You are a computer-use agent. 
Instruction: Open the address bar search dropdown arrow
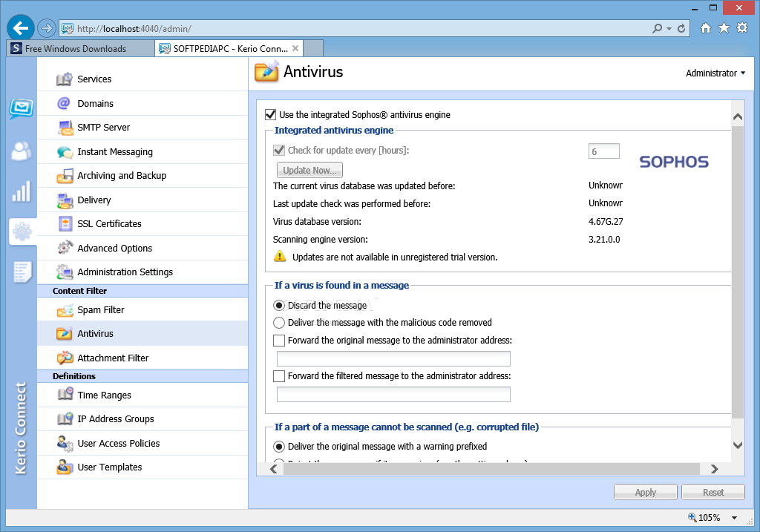point(669,29)
